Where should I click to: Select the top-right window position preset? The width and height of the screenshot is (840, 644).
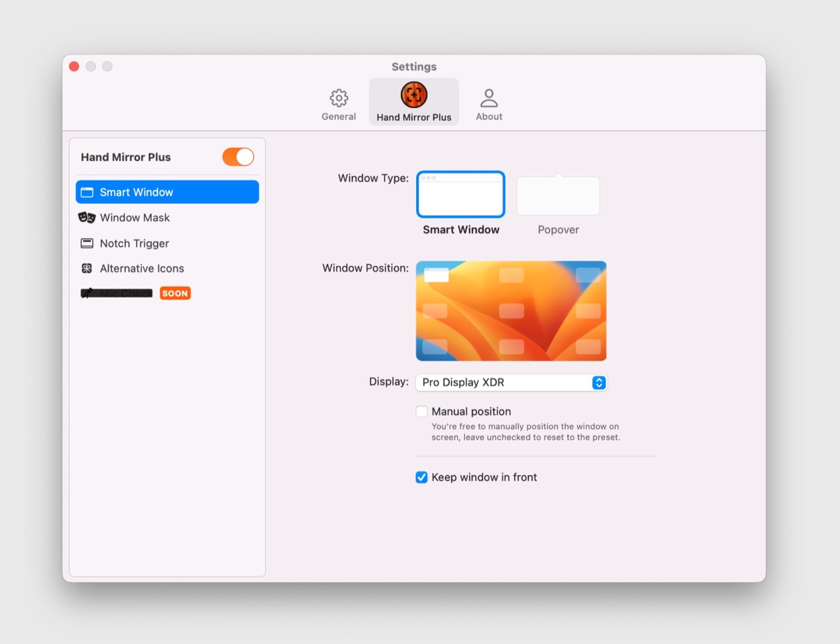tap(588, 275)
